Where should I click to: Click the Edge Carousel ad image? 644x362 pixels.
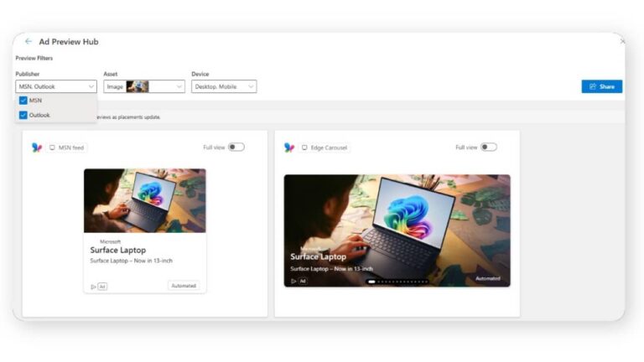(x=397, y=230)
